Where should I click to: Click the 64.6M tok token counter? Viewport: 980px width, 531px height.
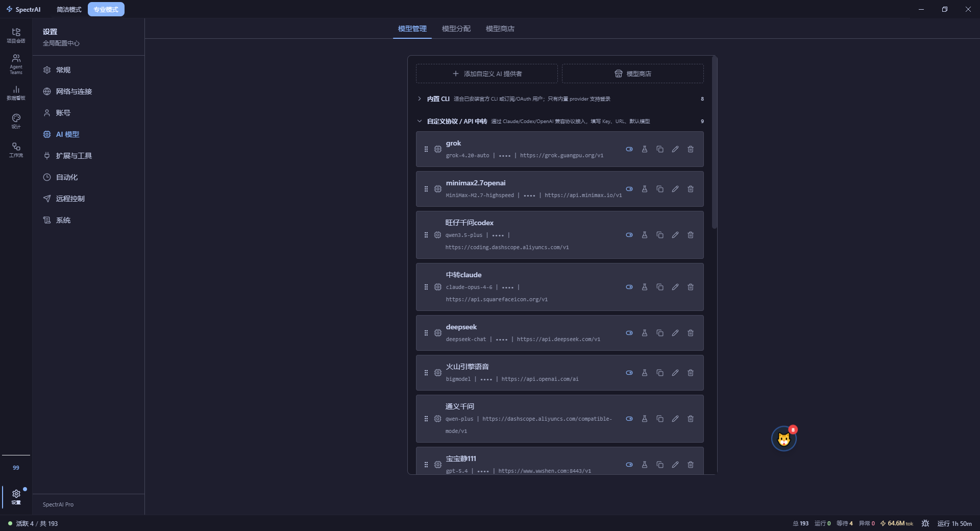tap(897, 523)
